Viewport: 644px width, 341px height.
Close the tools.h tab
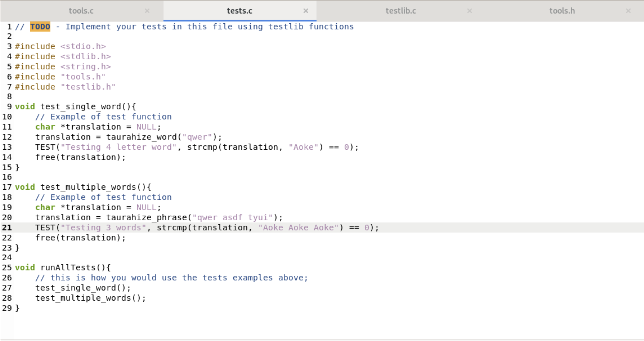pyautogui.click(x=628, y=11)
